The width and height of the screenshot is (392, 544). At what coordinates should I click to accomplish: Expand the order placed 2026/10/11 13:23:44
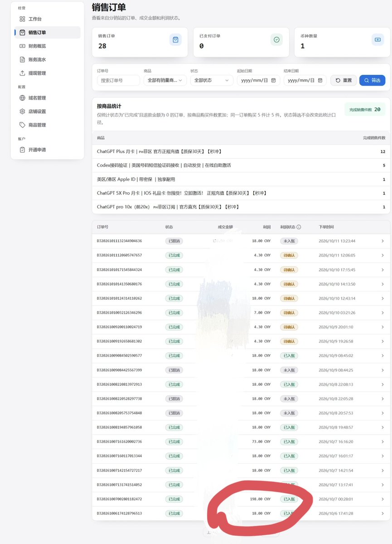(382, 241)
